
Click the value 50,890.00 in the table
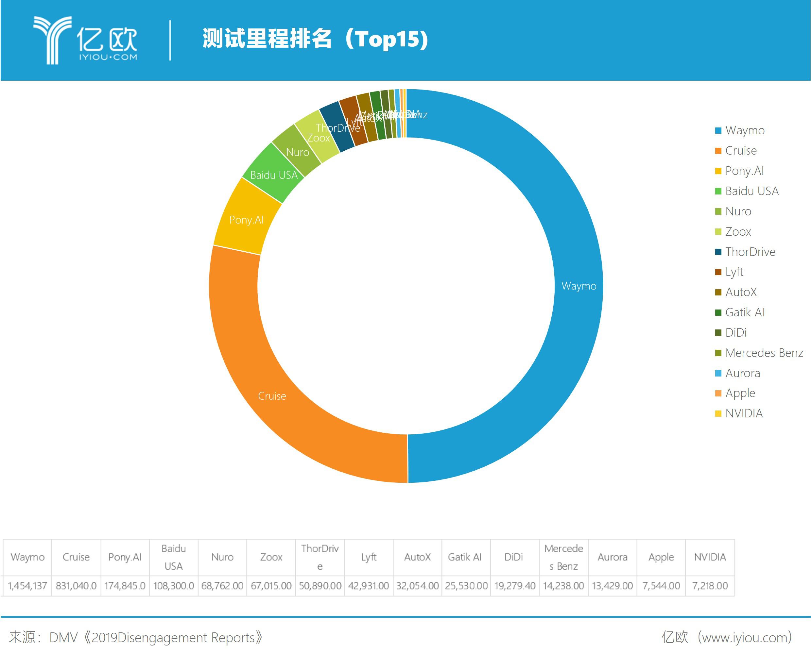click(320, 586)
